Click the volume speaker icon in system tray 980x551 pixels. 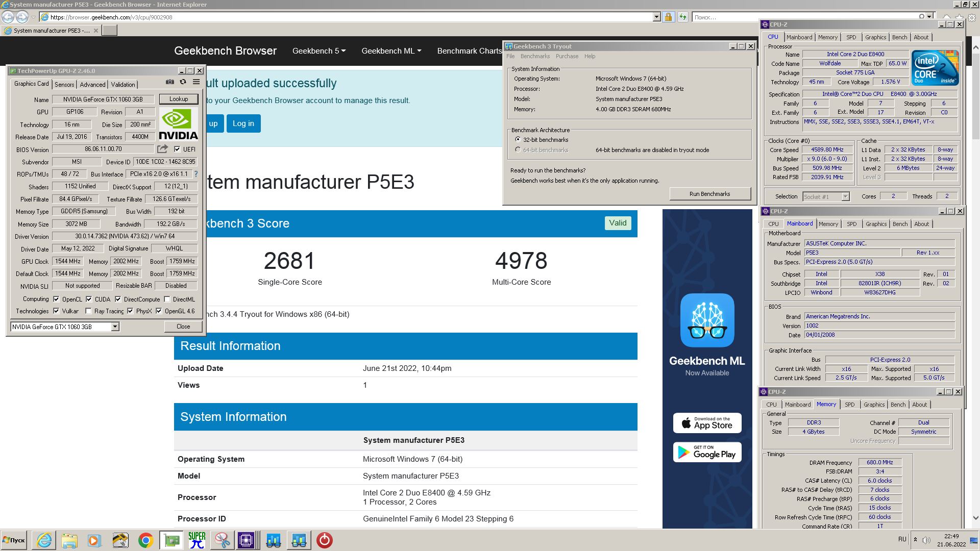tap(926, 540)
